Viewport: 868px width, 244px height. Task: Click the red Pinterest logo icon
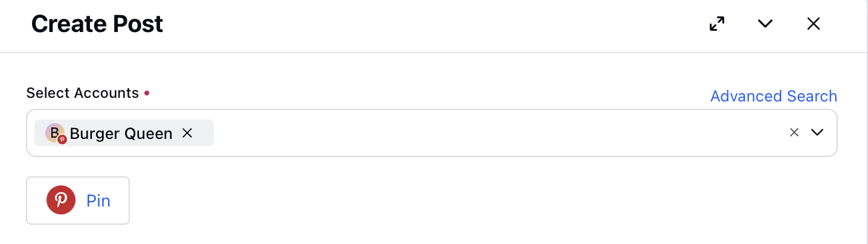pyautogui.click(x=61, y=201)
